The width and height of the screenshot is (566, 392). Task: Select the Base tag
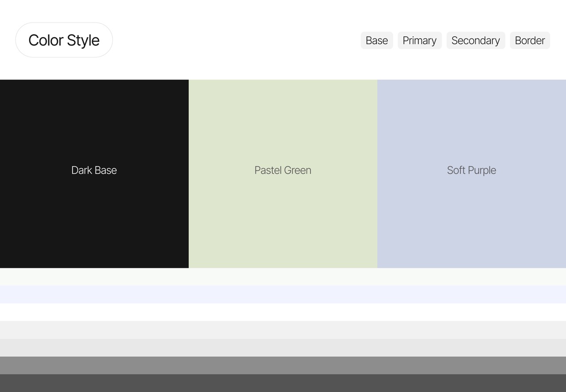pos(377,40)
